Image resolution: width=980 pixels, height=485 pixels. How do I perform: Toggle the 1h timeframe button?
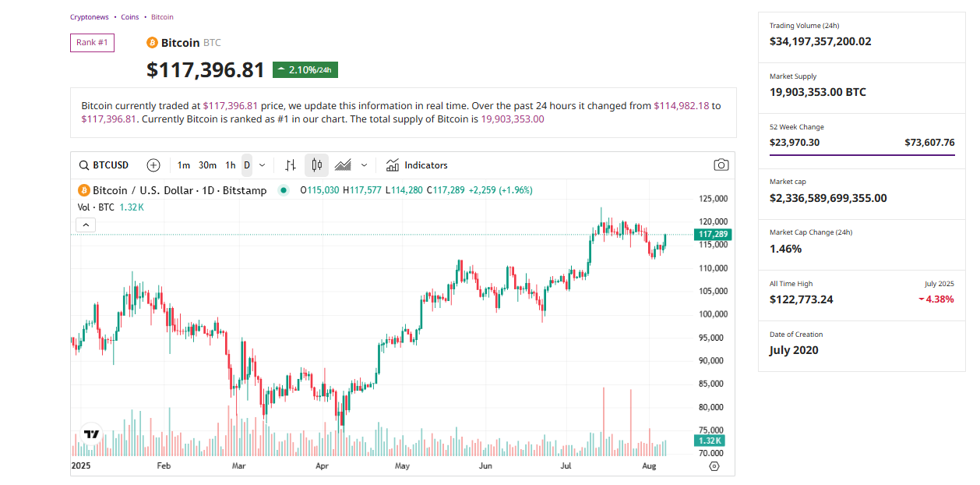(231, 165)
